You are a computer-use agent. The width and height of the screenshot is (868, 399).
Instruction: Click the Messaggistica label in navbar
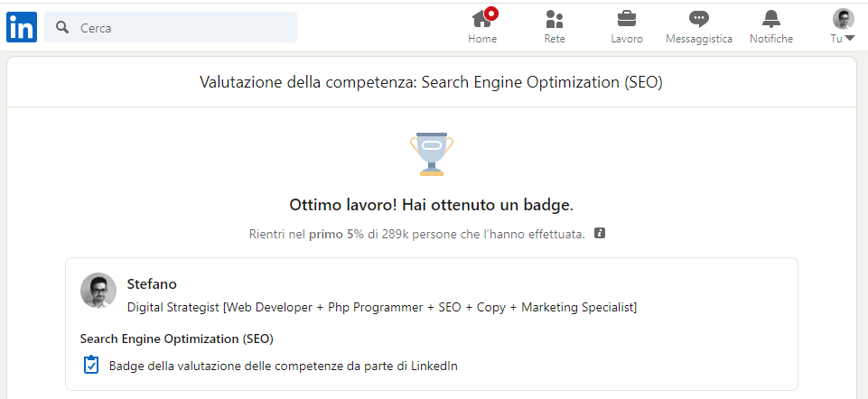coord(698,39)
